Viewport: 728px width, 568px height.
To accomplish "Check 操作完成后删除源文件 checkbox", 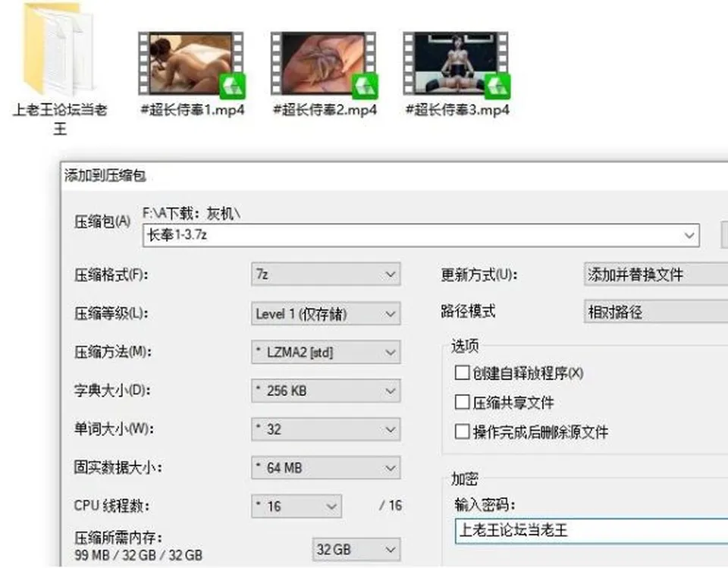I will [462, 432].
